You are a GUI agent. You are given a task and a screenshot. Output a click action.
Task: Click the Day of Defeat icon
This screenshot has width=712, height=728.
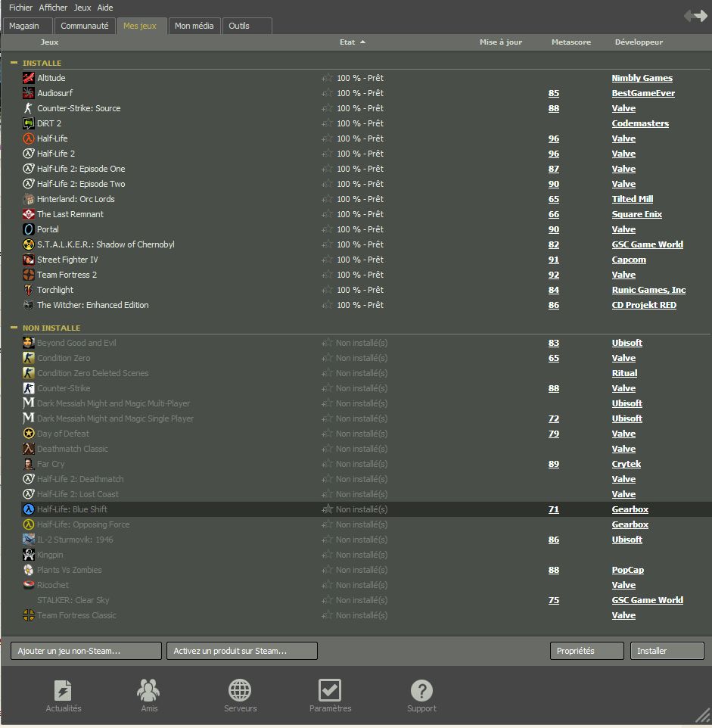pyautogui.click(x=28, y=434)
